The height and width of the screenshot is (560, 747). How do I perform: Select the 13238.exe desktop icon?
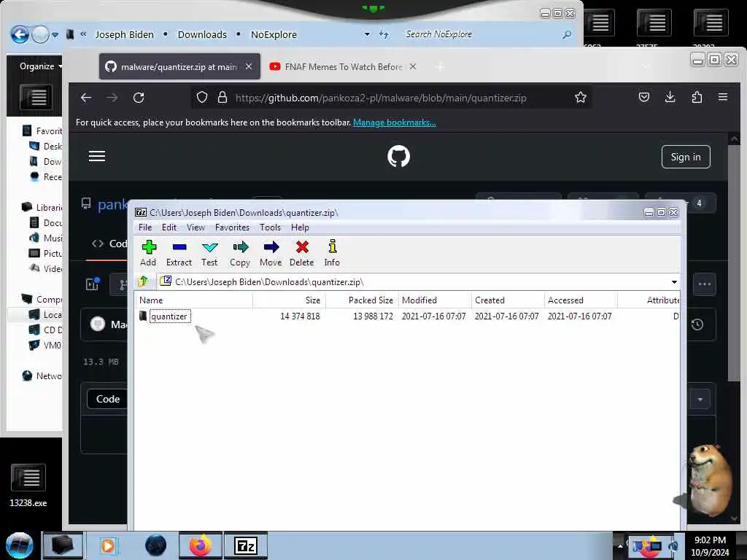[x=28, y=485]
